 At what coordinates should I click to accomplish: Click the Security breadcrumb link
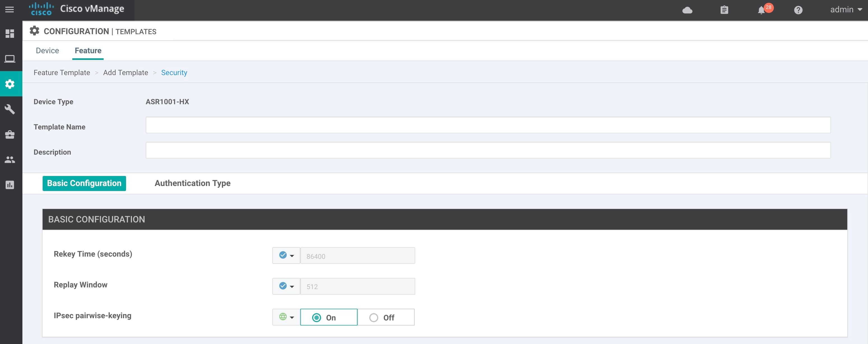click(174, 73)
